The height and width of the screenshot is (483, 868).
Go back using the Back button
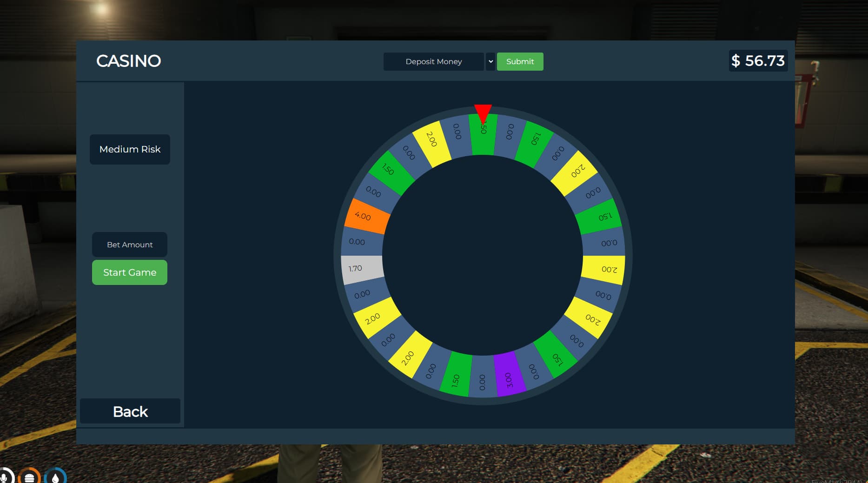pyautogui.click(x=130, y=411)
